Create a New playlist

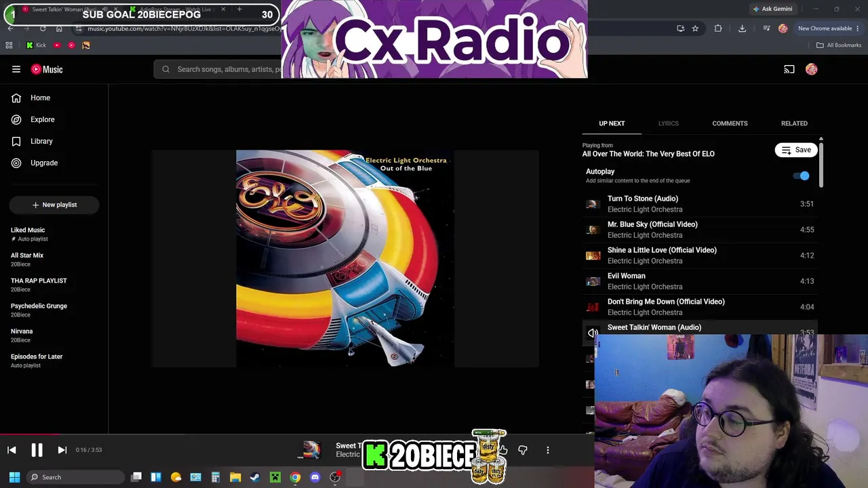54,205
